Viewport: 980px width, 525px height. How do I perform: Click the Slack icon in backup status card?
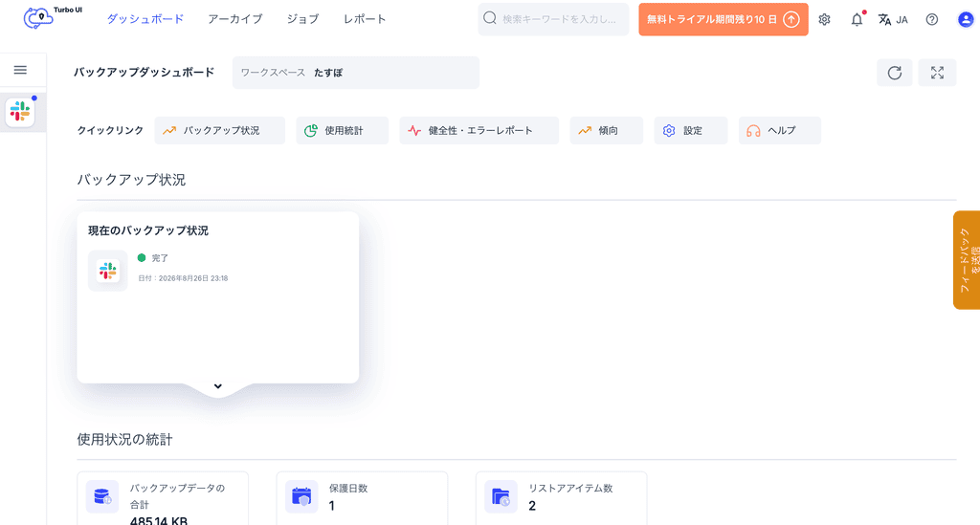coord(107,271)
